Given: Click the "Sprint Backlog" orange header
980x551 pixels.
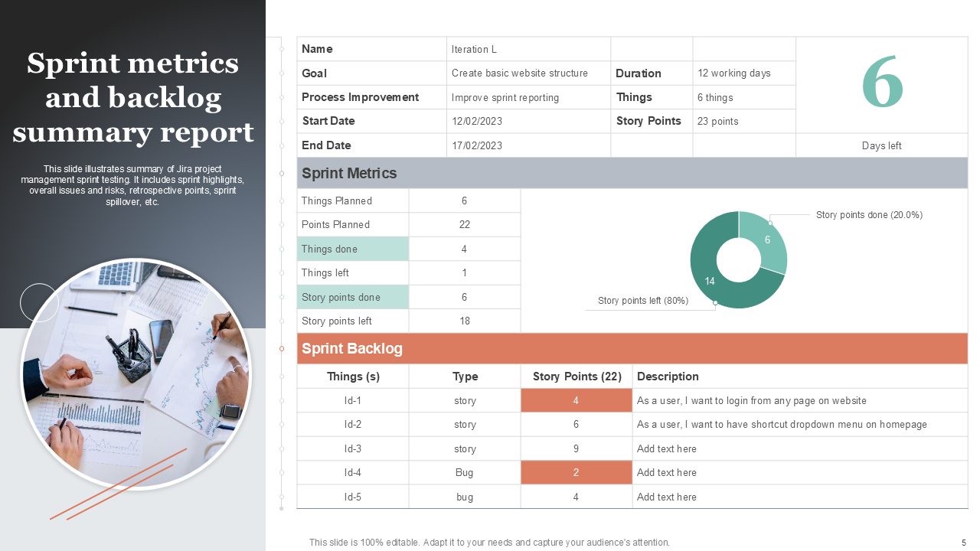Looking at the screenshot, I should [632, 348].
